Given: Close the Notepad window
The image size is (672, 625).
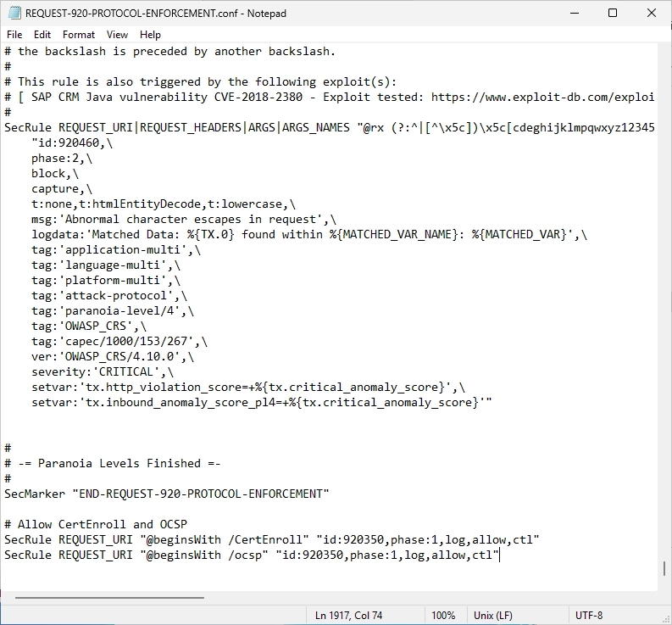Looking at the screenshot, I should (651, 13).
